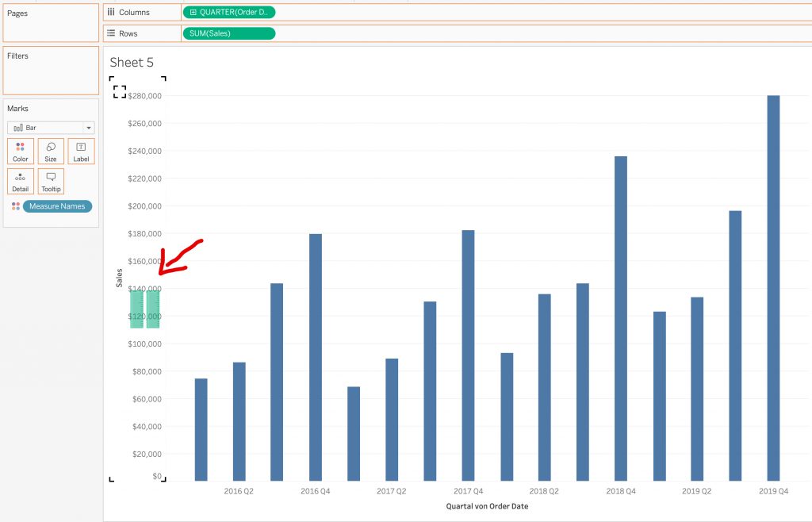Open the Detail marks card
This screenshot has width=812, height=522.
[21, 181]
